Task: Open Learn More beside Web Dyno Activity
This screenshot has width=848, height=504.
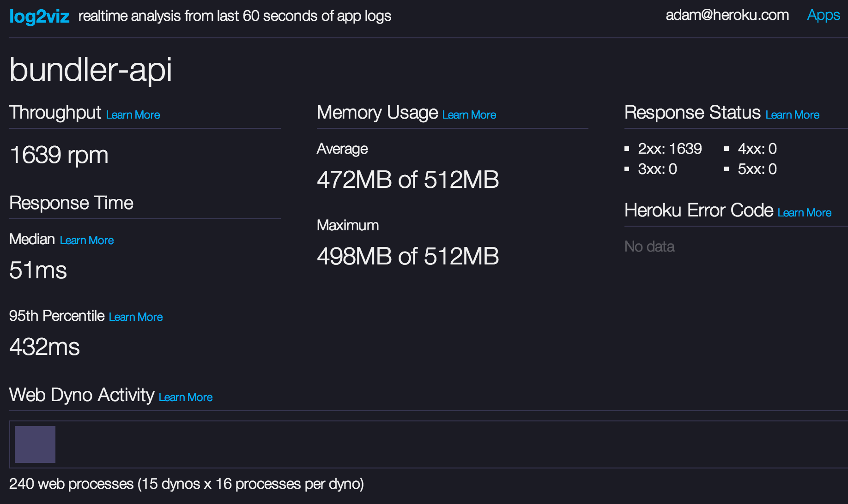Action: (185, 397)
